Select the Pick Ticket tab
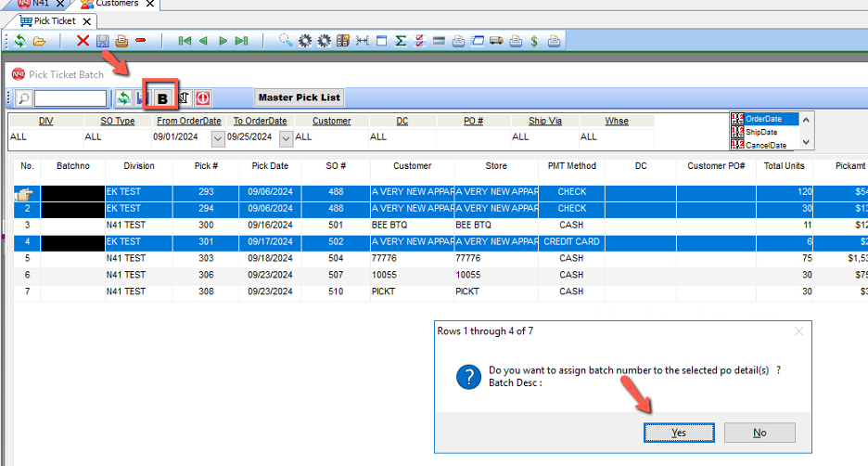This screenshot has height=466, width=868. point(55,20)
